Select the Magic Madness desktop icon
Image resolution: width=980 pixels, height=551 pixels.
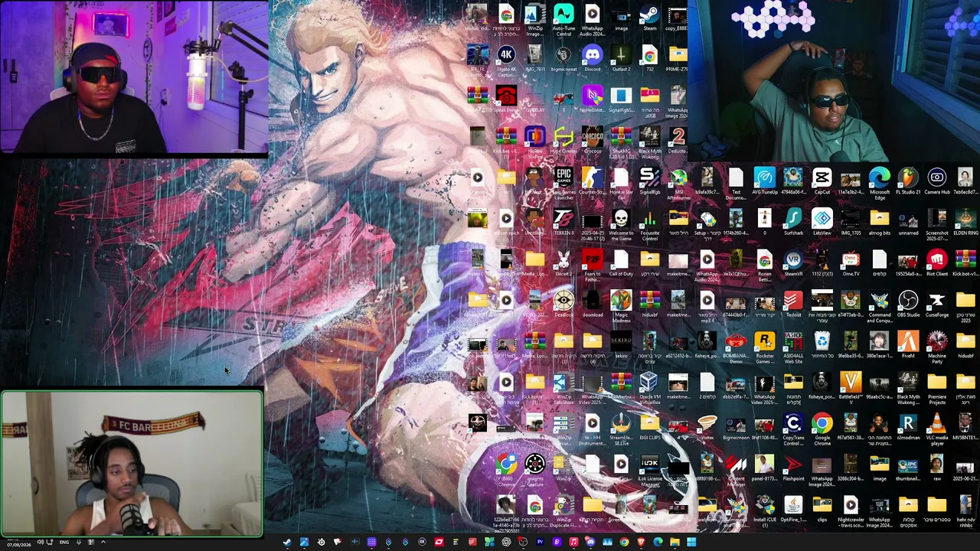click(621, 308)
